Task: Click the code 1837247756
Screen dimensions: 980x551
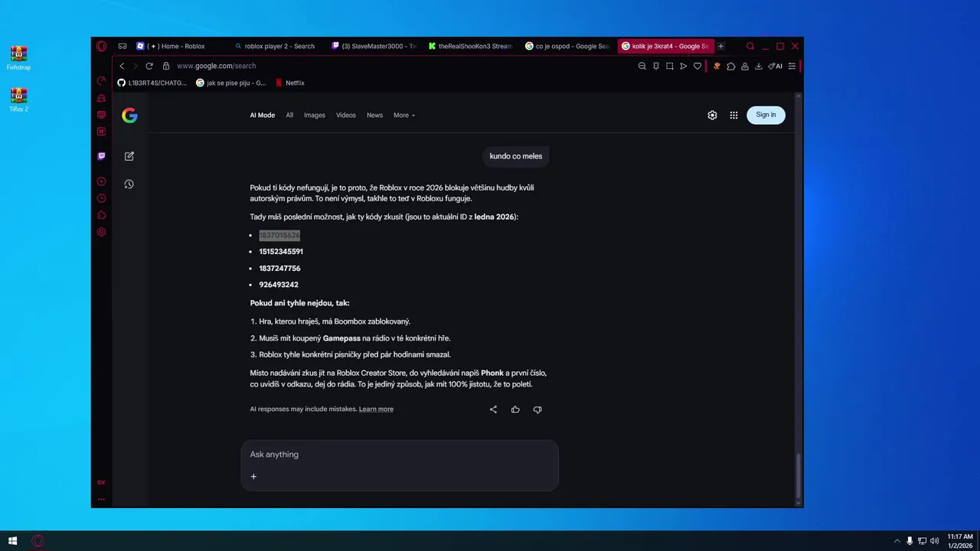Action: [279, 269]
